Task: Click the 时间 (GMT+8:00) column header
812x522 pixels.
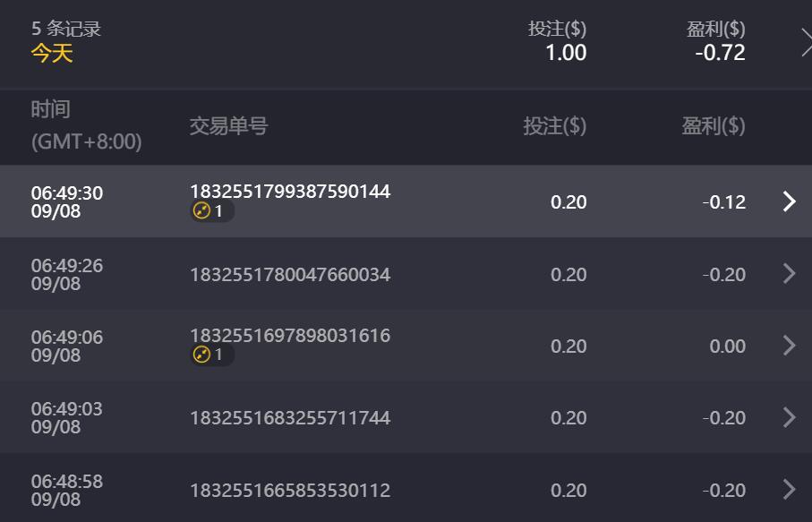Action: click(86, 126)
